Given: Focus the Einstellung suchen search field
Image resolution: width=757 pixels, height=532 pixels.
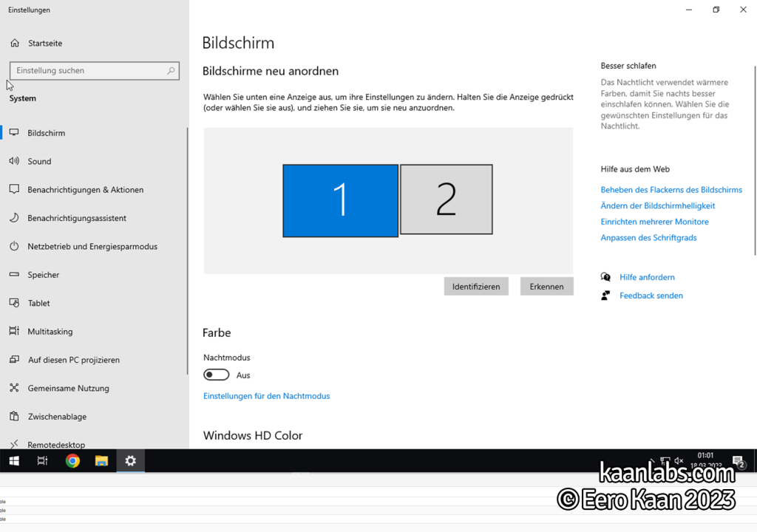Looking at the screenshot, I should (95, 70).
